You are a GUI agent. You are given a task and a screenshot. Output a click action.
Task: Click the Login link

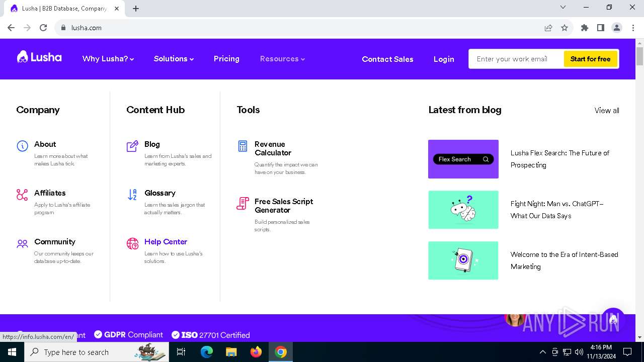pyautogui.click(x=444, y=59)
